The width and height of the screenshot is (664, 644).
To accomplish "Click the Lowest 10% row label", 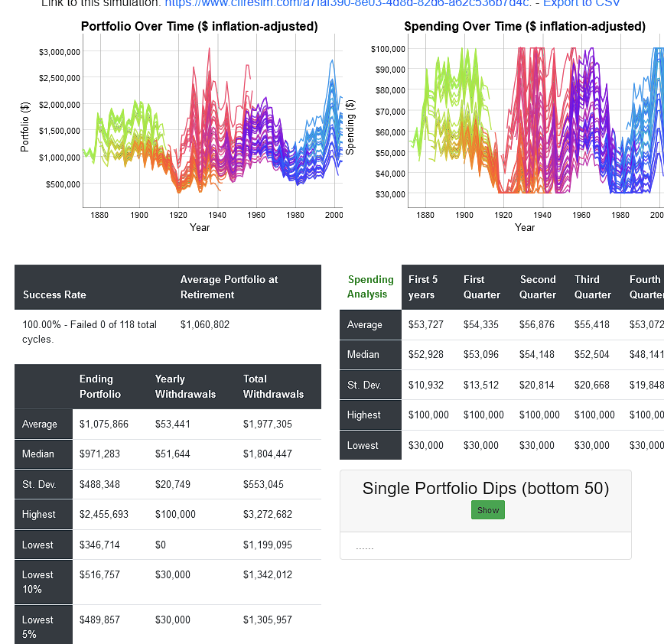I will (x=37, y=582).
